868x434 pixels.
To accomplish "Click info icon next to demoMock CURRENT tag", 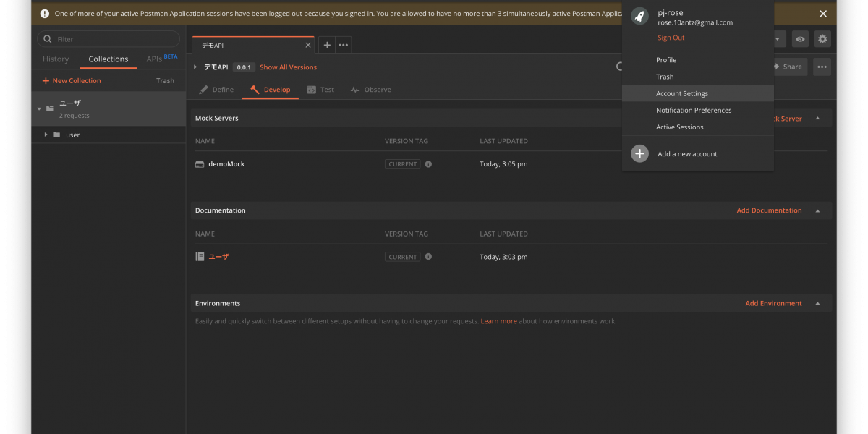I will click(x=428, y=164).
